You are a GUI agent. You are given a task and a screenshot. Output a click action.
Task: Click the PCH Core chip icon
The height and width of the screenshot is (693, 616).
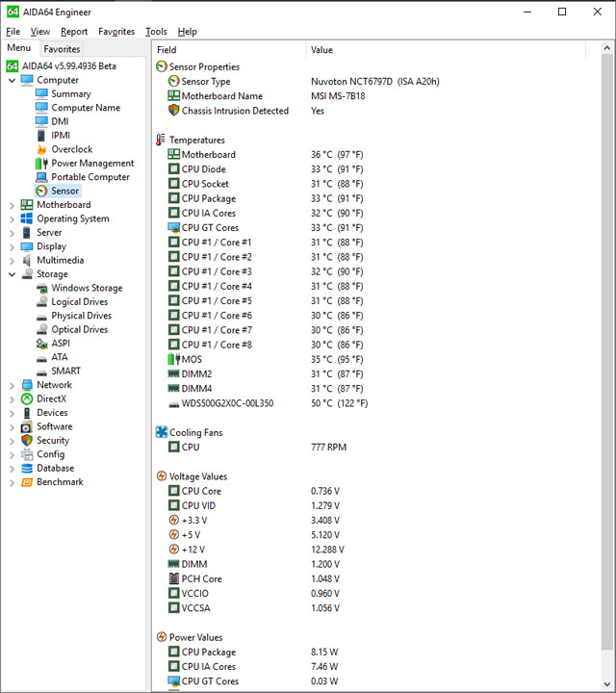click(x=174, y=578)
